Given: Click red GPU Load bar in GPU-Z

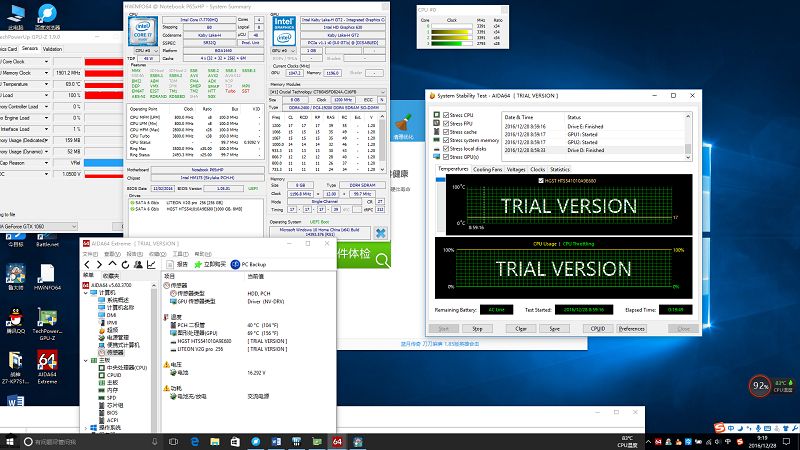Looking at the screenshot, I should (104, 95).
